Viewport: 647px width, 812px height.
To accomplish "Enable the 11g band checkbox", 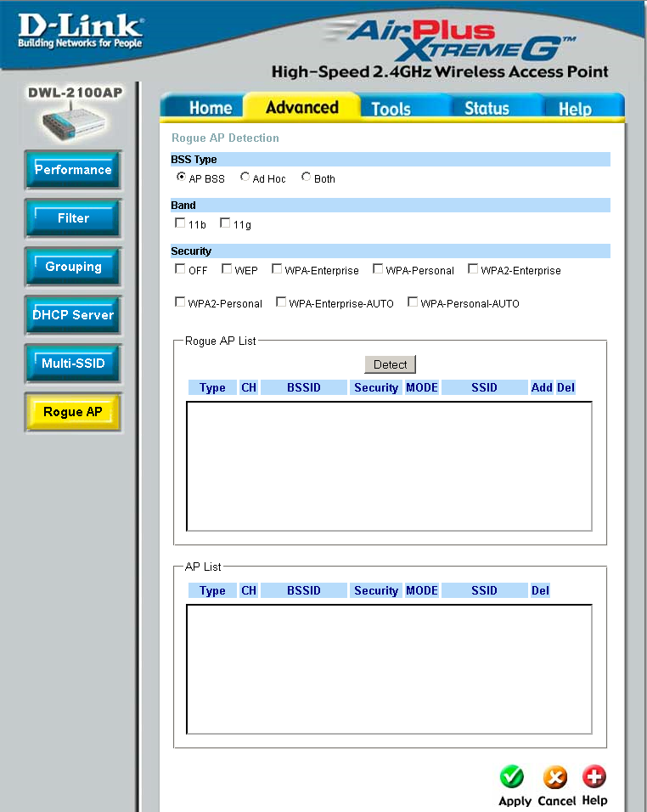I will point(225,223).
